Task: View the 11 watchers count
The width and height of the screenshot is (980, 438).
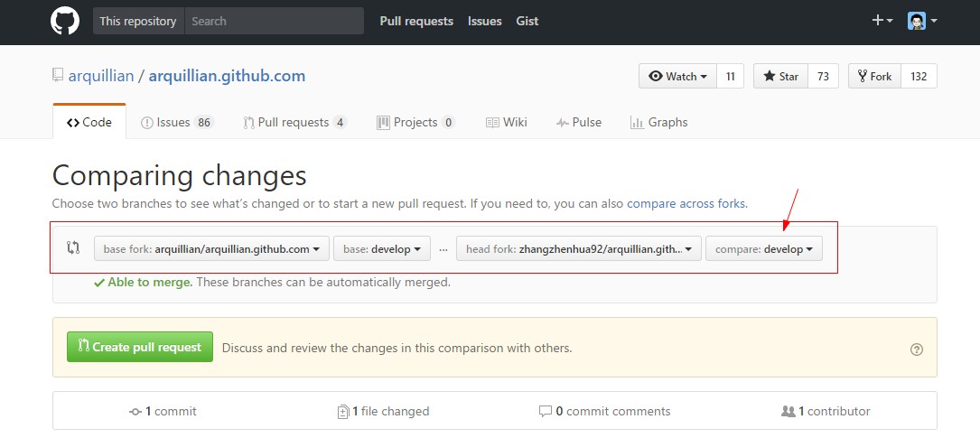Action: tap(730, 76)
